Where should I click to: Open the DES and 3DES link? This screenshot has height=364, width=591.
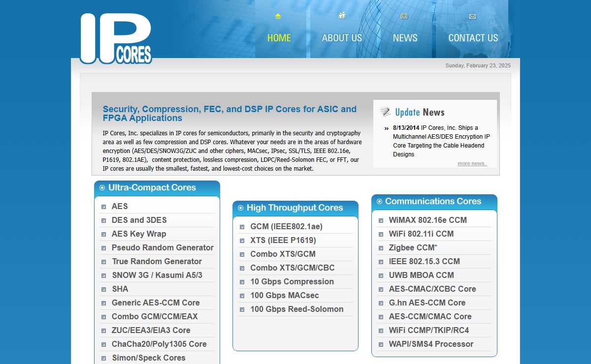pos(139,220)
